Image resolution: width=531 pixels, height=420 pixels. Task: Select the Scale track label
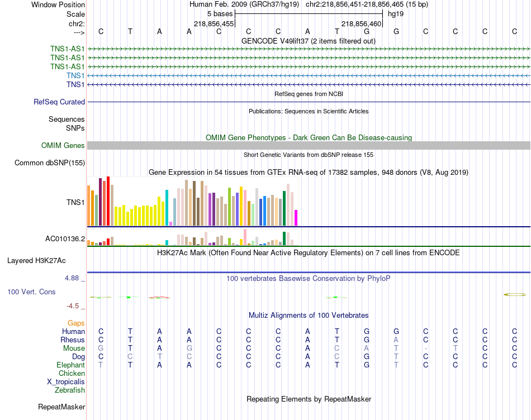click(75, 14)
